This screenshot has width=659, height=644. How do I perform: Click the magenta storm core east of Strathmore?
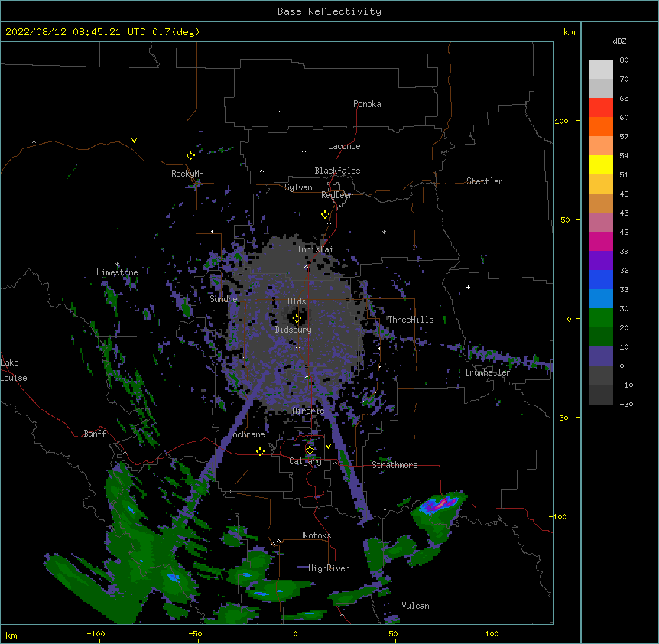[442, 502]
